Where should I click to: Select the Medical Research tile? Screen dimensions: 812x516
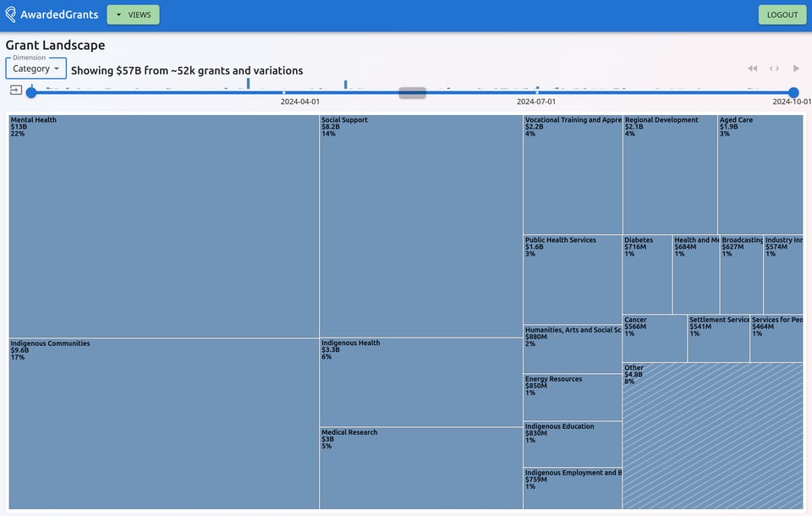(x=420, y=469)
